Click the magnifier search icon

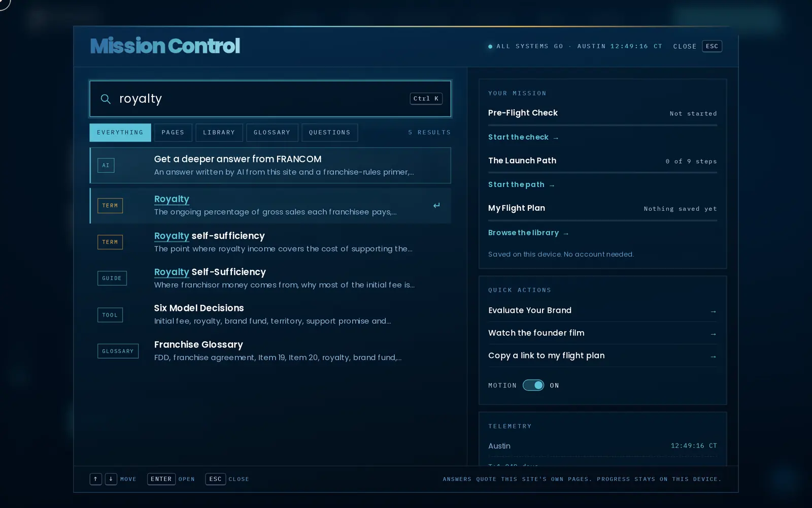click(x=106, y=99)
